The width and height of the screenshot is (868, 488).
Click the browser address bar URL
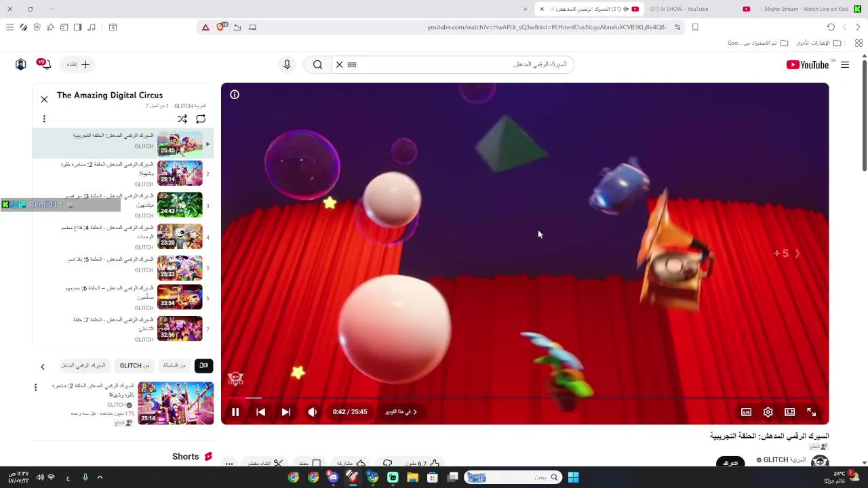[547, 27]
